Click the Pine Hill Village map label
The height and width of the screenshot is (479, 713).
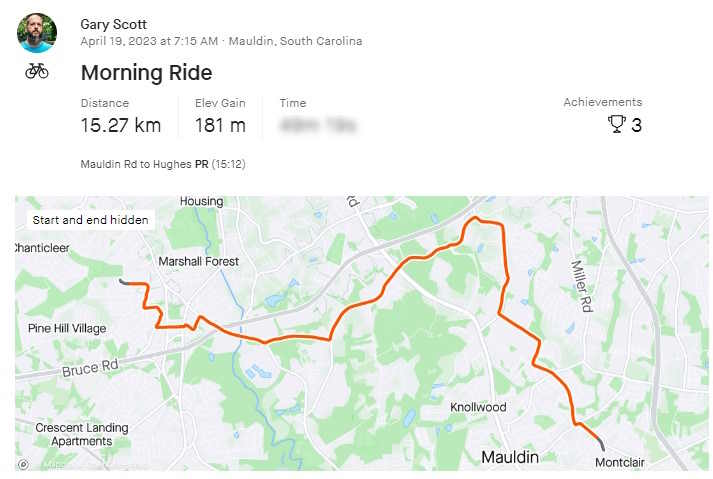tap(67, 328)
